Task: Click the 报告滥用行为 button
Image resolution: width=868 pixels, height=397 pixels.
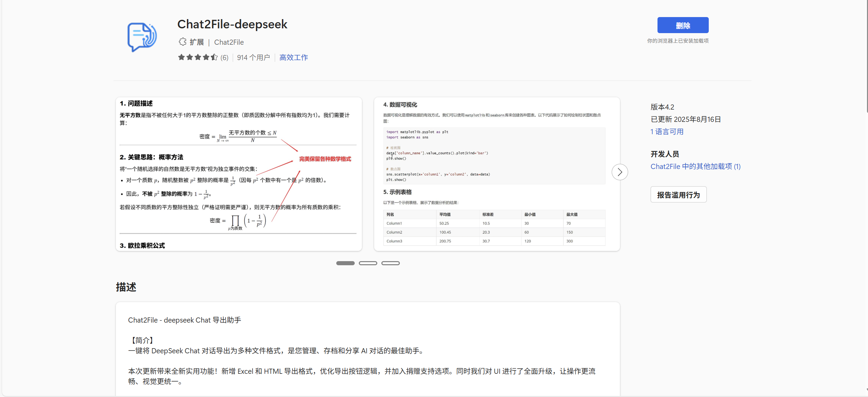Action: pos(678,194)
